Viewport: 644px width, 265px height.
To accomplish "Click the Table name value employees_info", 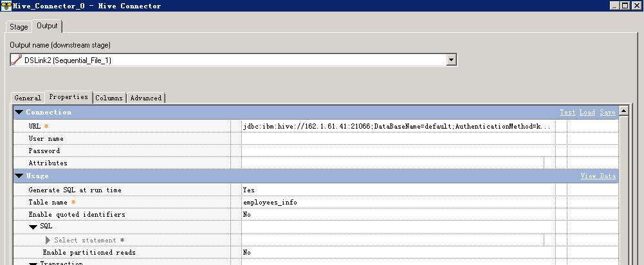I will 270,202.
